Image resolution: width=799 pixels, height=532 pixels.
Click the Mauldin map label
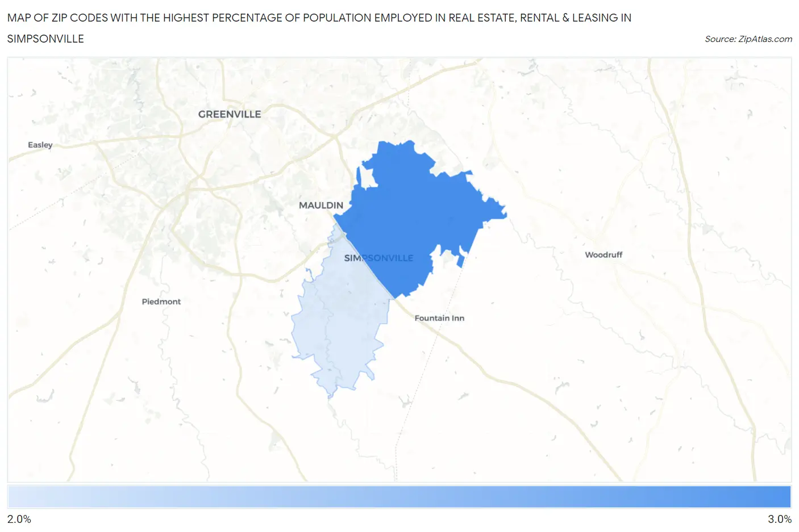pos(321,205)
